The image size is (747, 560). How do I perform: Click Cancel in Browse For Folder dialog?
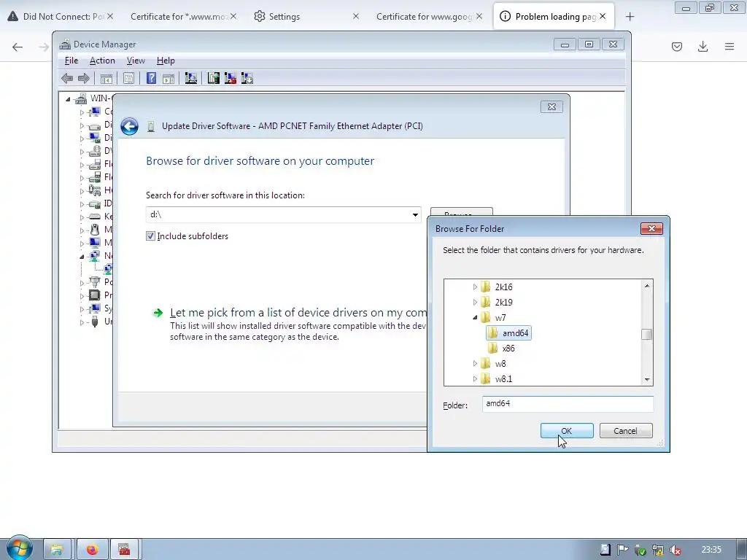click(625, 430)
